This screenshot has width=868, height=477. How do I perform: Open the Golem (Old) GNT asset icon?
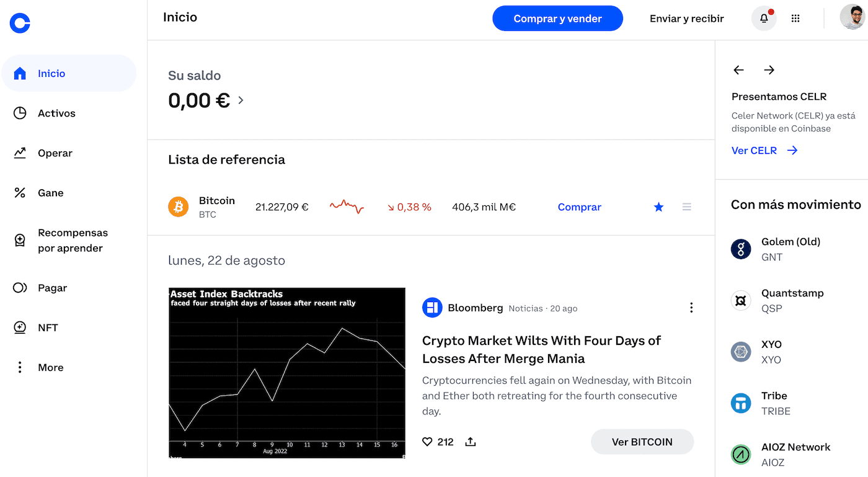click(x=741, y=249)
